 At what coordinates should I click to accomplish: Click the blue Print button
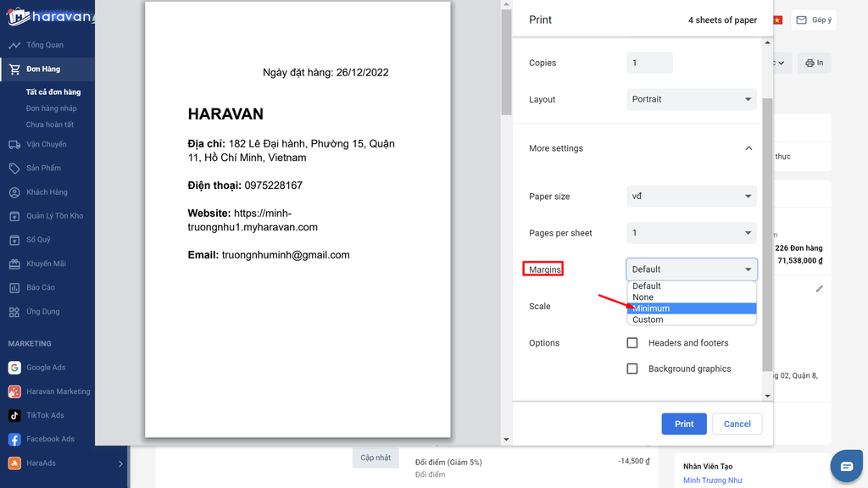(684, 424)
